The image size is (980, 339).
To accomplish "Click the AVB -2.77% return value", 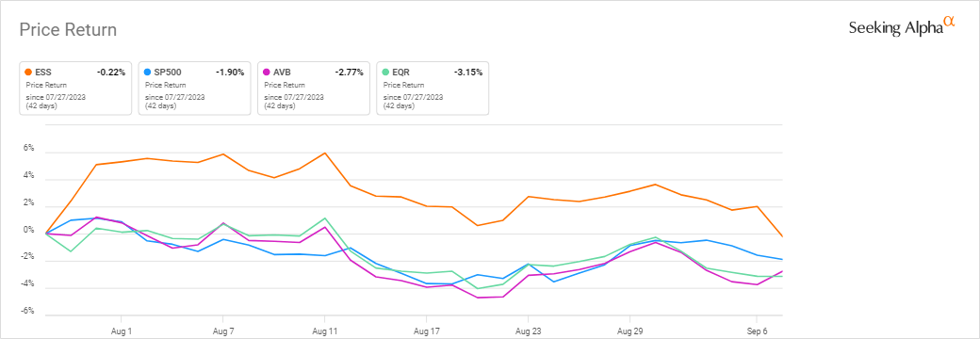I will (349, 73).
